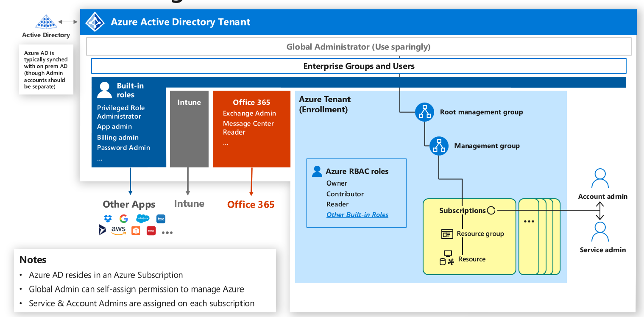Click the Azure Active Directory Tenant title
Image resolution: width=644 pixels, height=317 pixels.
point(180,22)
